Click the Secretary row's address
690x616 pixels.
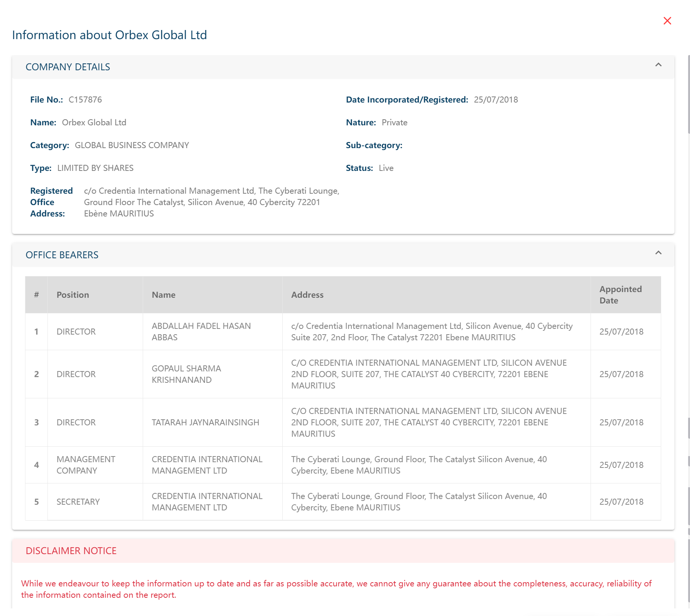point(419,502)
